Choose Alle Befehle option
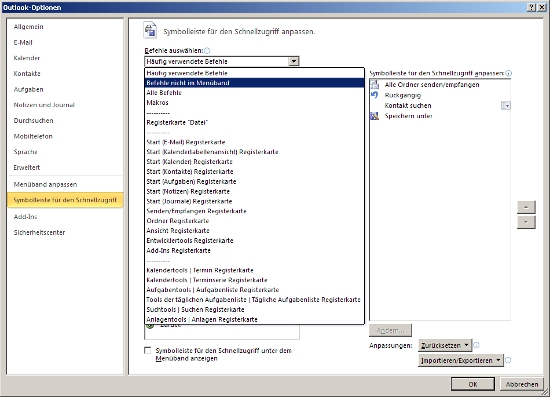 point(254,93)
